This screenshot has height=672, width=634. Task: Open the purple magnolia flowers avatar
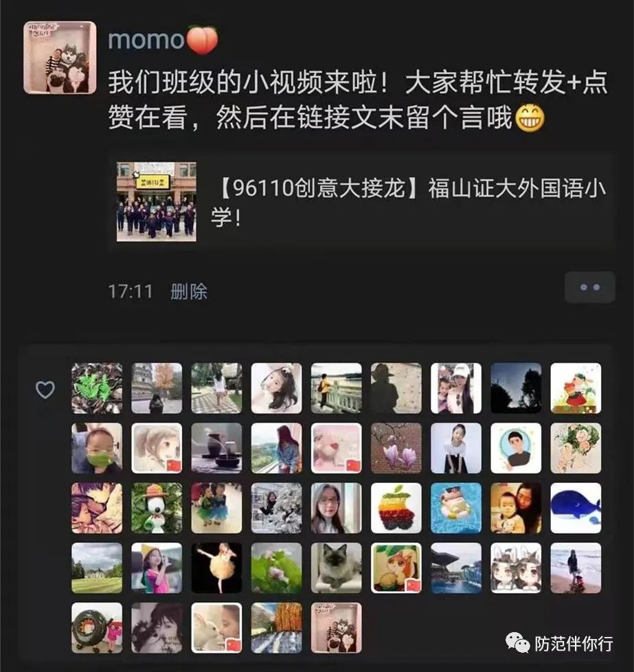(396, 448)
